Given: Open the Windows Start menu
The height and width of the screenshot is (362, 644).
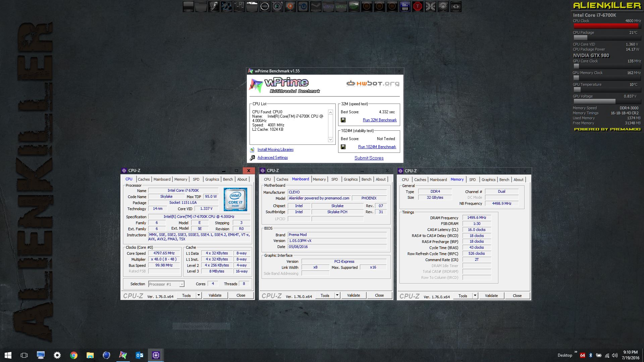Looking at the screenshot, I should pyautogui.click(x=8, y=355).
